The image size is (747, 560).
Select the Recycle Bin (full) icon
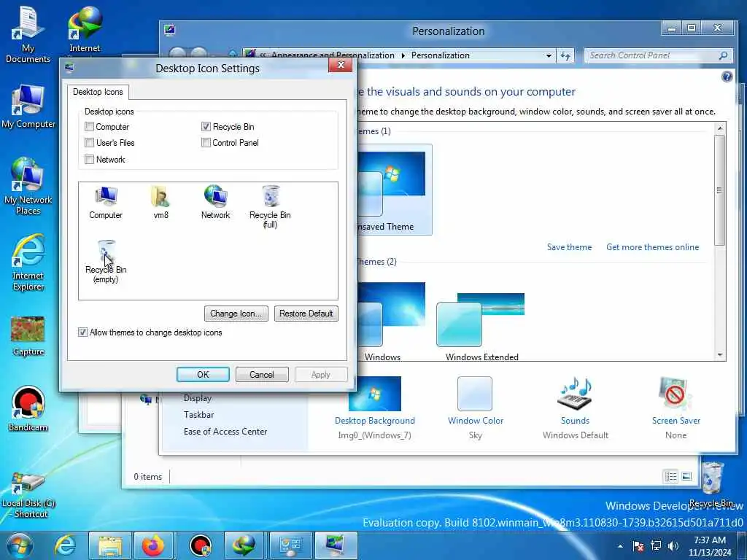coord(270,207)
